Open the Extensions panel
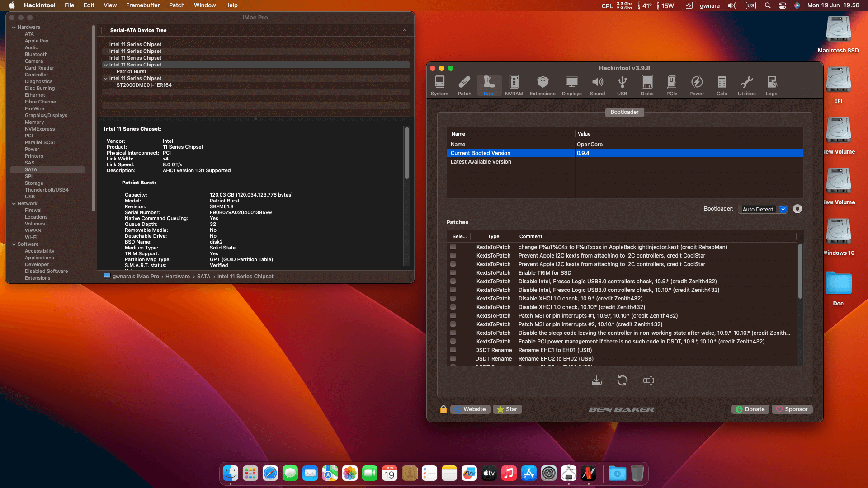 coord(542,85)
